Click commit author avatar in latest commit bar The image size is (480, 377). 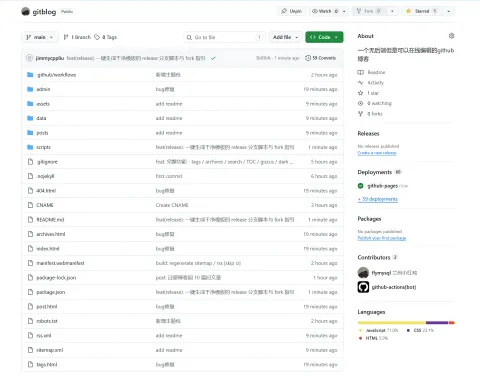[x=29, y=58]
